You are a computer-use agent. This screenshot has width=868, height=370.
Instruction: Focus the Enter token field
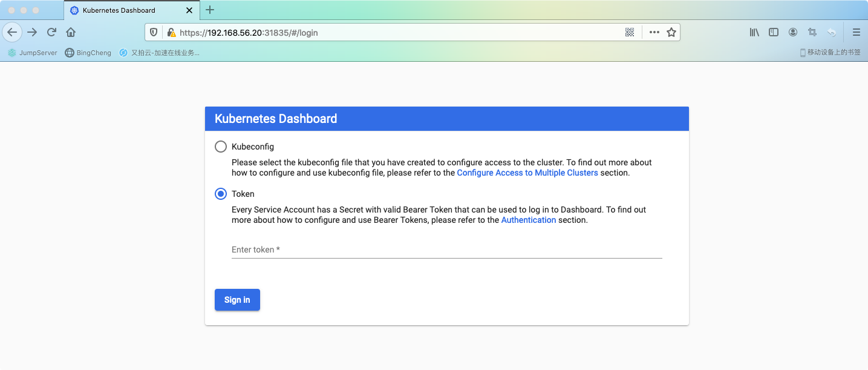coord(447,249)
